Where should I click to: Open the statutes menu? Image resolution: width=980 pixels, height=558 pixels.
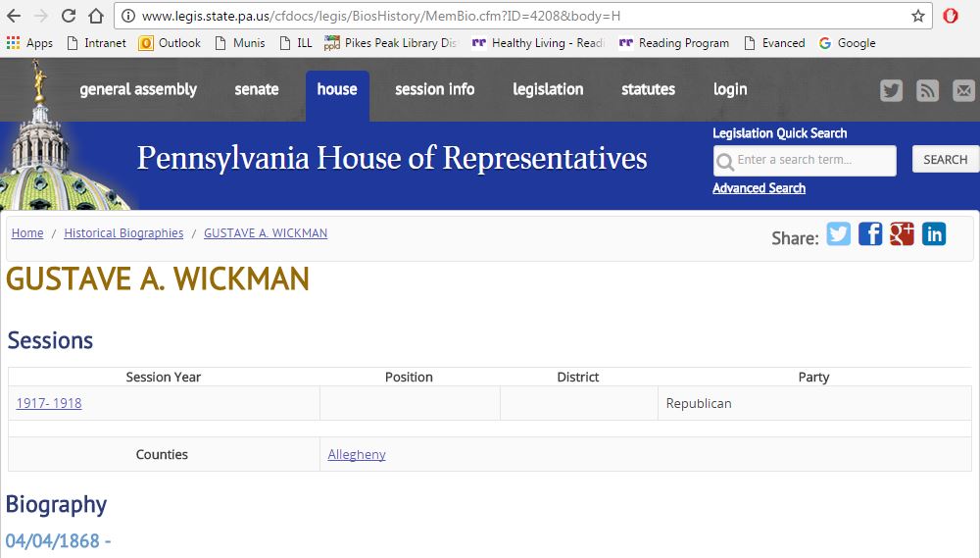[648, 89]
